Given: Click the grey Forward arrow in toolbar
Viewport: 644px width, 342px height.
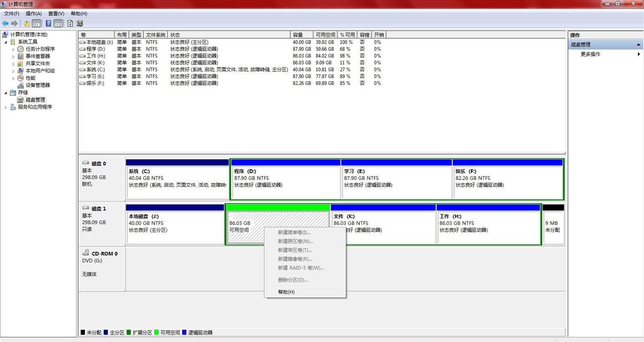Looking at the screenshot, I should click(x=14, y=23).
